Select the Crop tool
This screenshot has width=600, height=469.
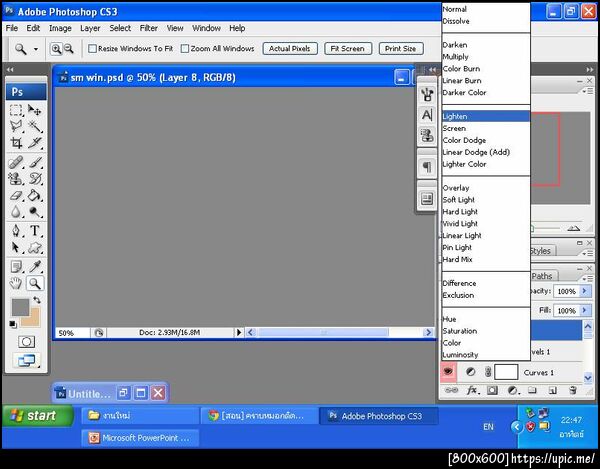(x=16, y=143)
